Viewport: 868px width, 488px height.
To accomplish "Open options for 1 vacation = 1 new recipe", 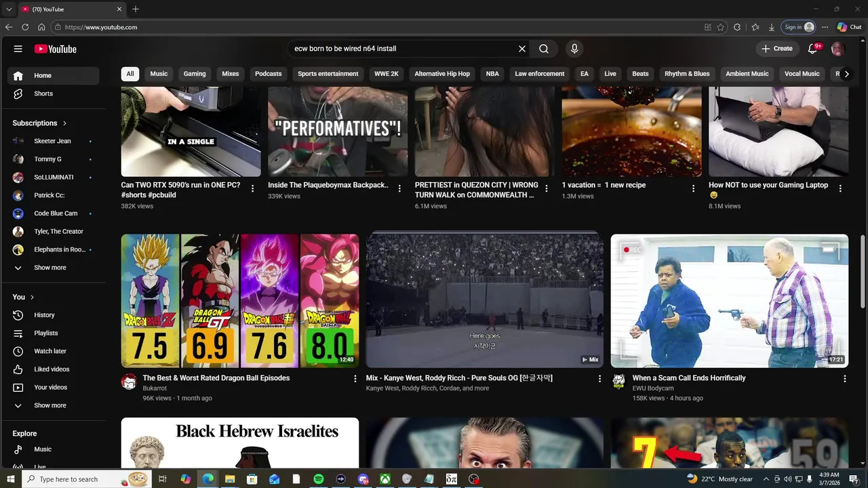I will [693, 188].
